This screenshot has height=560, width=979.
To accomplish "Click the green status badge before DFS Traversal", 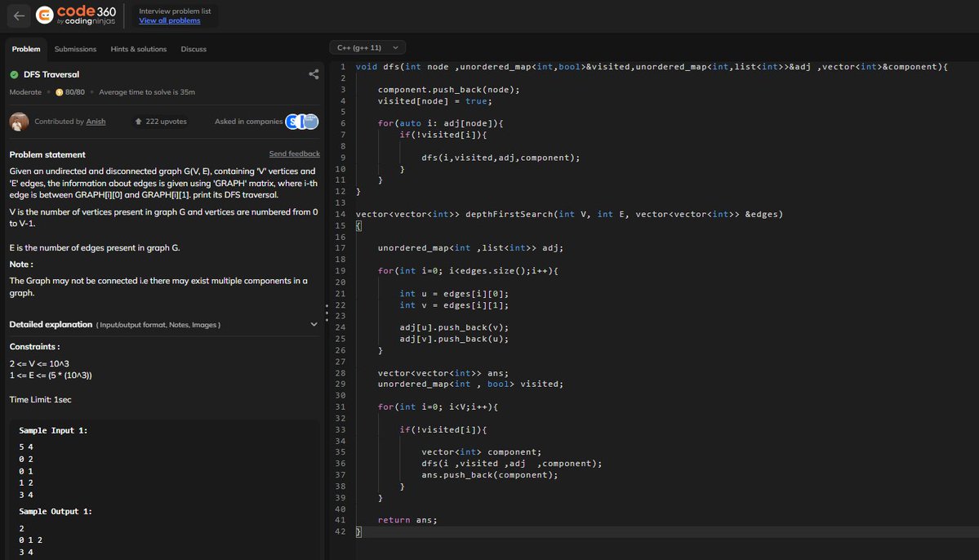I will coord(14,73).
